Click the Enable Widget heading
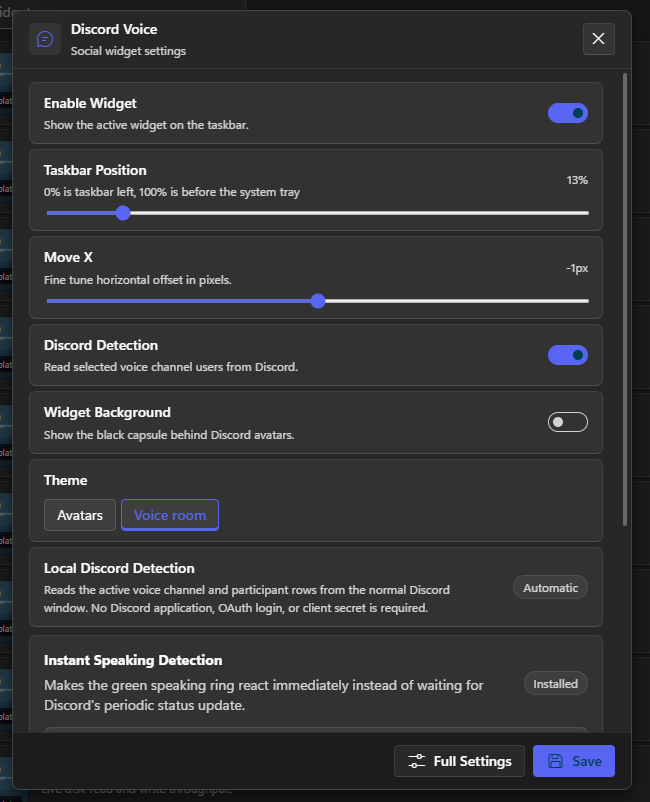Viewport: 650px width, 802px height. coord(90,103)
